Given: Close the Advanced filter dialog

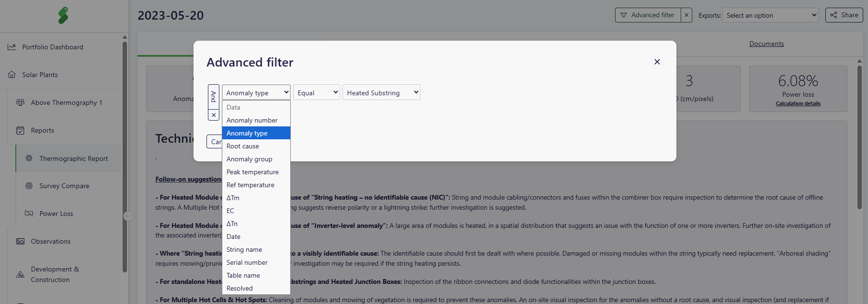Looking at the screenshot, I should click(x=657, y=62).
